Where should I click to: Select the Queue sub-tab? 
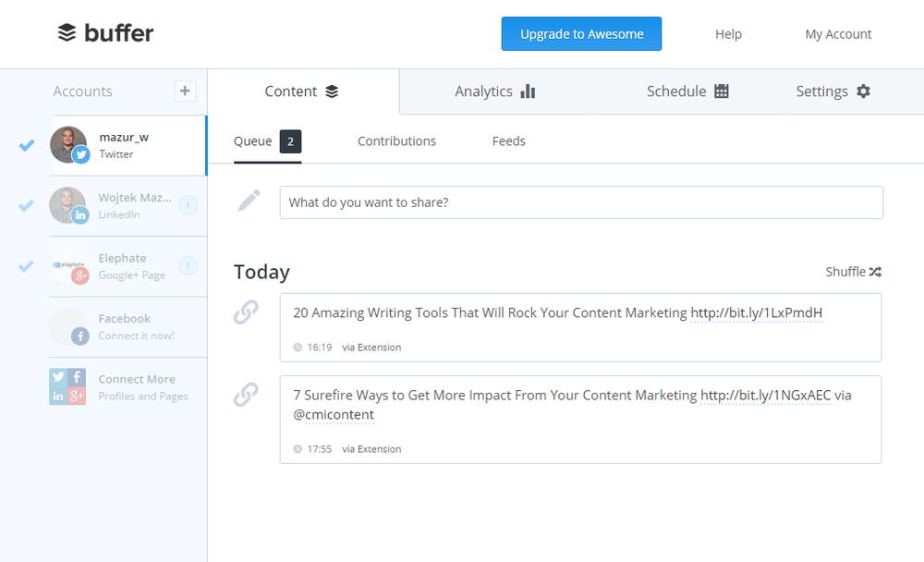tap(268, 141)
